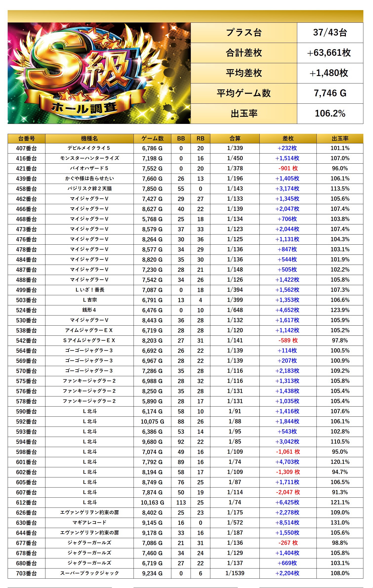Click the +669枚 value of 680番台
Viewport: 373px width, 588px height.
coord(288,563)
